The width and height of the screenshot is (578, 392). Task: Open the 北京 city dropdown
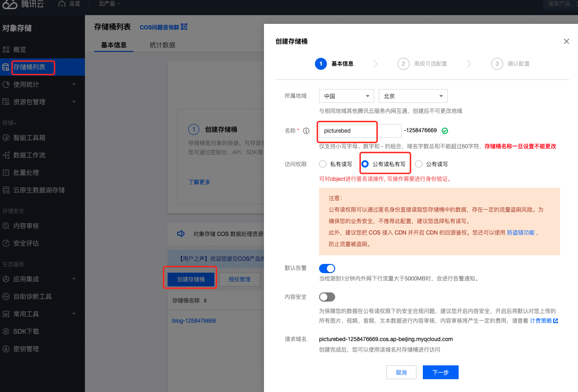pyautogui.click(x=413, y=96)
